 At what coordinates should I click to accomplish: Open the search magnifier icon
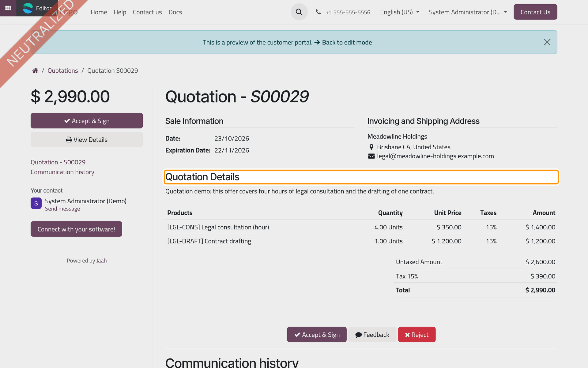coord(299,12)
